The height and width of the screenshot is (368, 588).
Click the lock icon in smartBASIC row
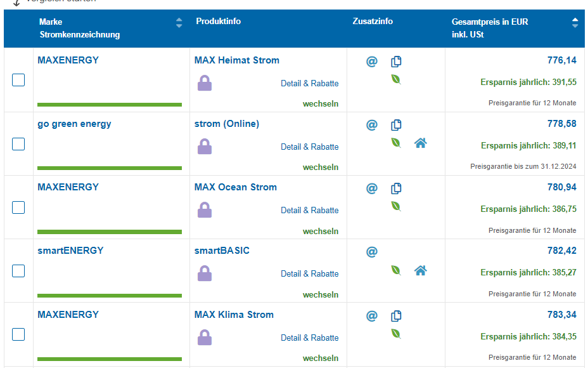(205, 273)
